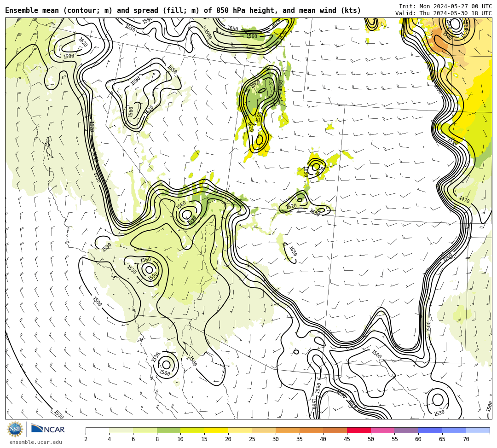Click the Valid: Thu 2024-05-30 18 UTC text

coord(444,13)
